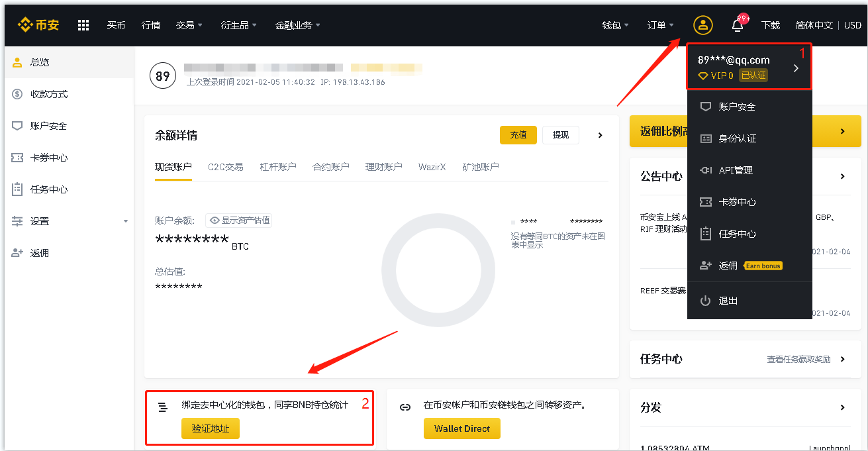Click the 设置 sliders icon in sidebar
The width and height of the screenshot is (868, 451).
17,221
